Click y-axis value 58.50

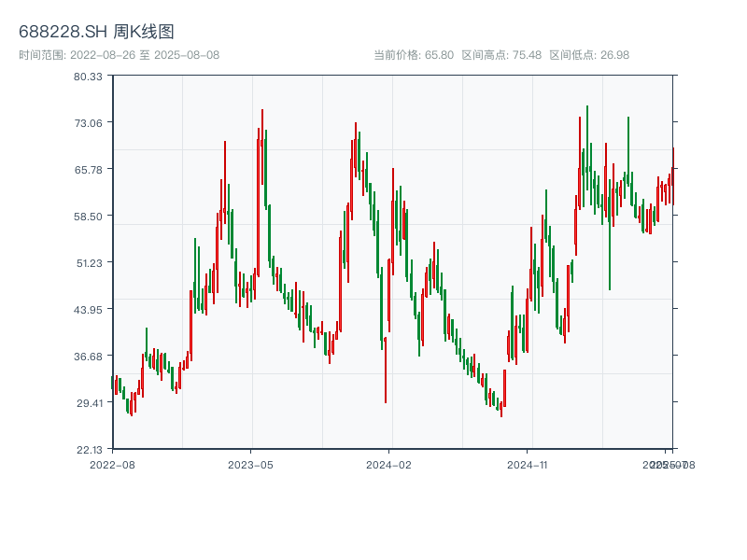[88, 217]
